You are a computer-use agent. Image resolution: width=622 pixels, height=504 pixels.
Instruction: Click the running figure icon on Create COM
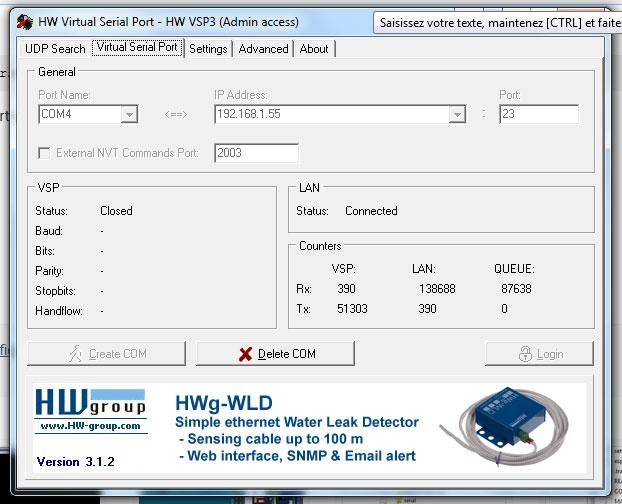tap(75, 353)
